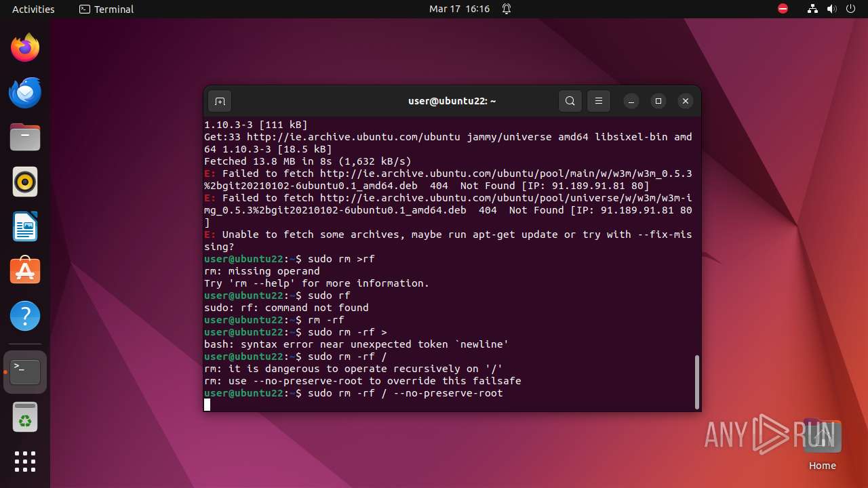Open the Files manager in the dock
The width and height of the screenshot is (868, 488).
(x=25, y=137)
